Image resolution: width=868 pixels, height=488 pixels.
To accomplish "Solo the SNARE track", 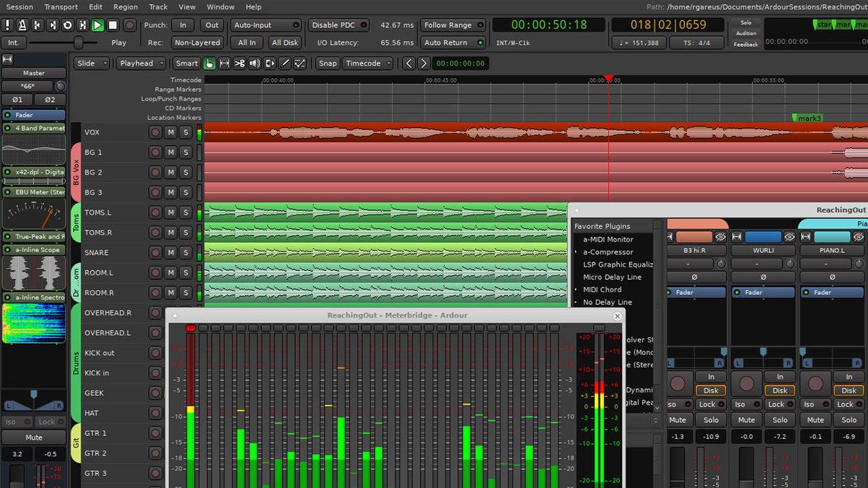I will coord(186,252).
